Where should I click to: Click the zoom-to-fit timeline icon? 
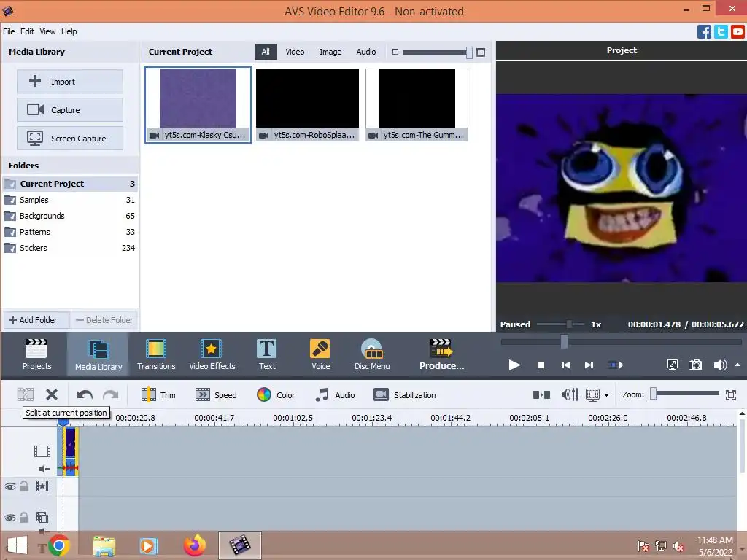(x=731, y=394)
